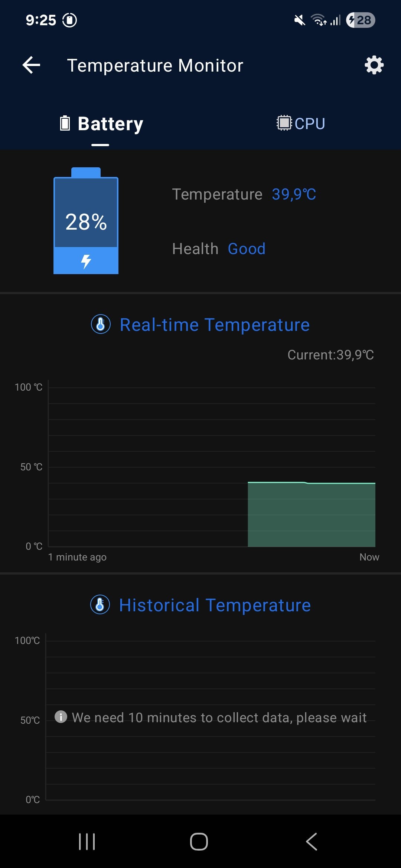Tap the muted sound status icon

click(299, 20)
